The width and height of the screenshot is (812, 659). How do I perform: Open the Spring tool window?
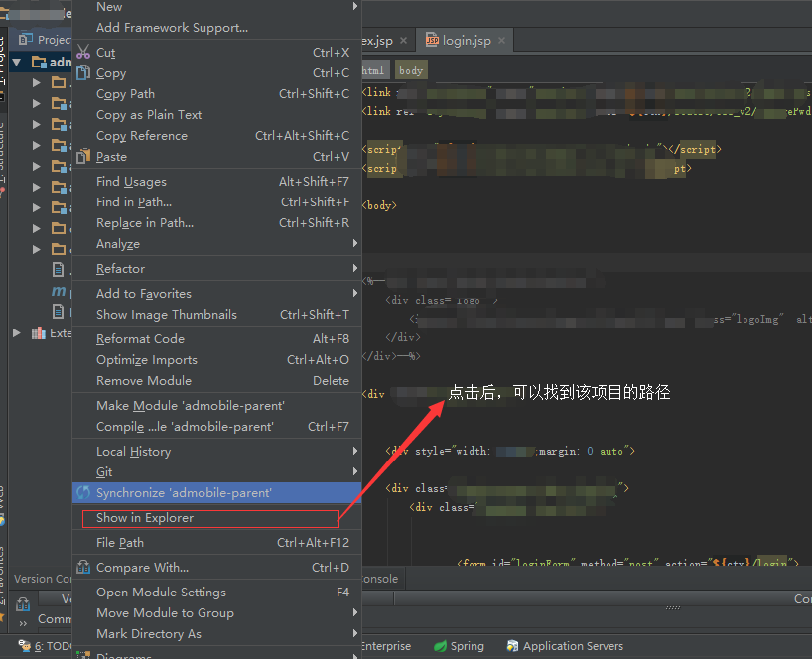pos(460,646)
